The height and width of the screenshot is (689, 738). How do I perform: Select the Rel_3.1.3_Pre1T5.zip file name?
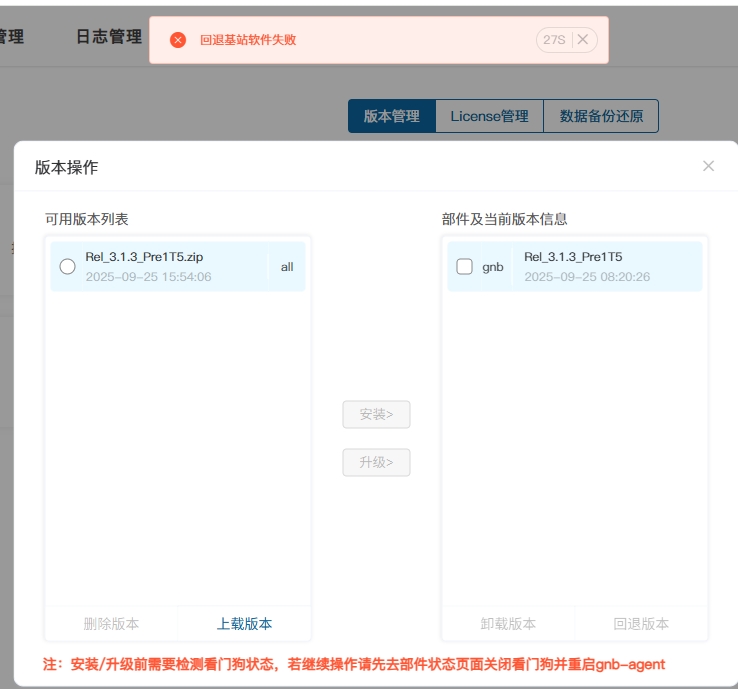coord(144,257)
